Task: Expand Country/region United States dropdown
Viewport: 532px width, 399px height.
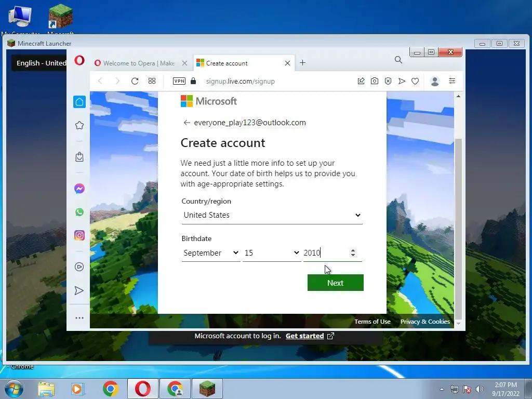Action: pyautogui.click(x=272, y=215)
